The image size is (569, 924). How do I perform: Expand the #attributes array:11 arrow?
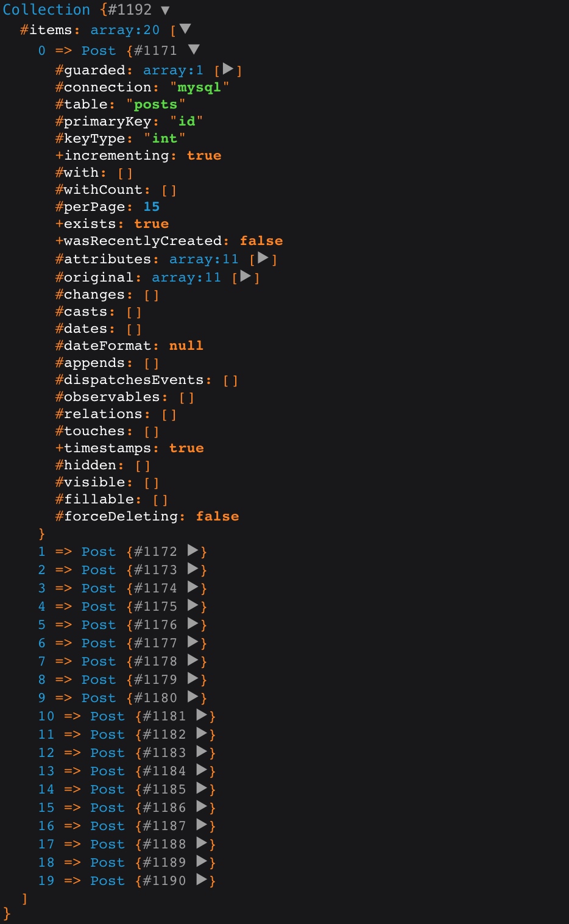(x=263, y=258)
